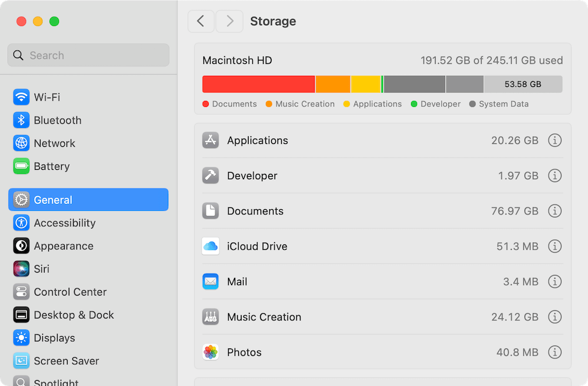Open Documents storage details
The height and width of the screenshot is (386, 588).
pos(554,211)
